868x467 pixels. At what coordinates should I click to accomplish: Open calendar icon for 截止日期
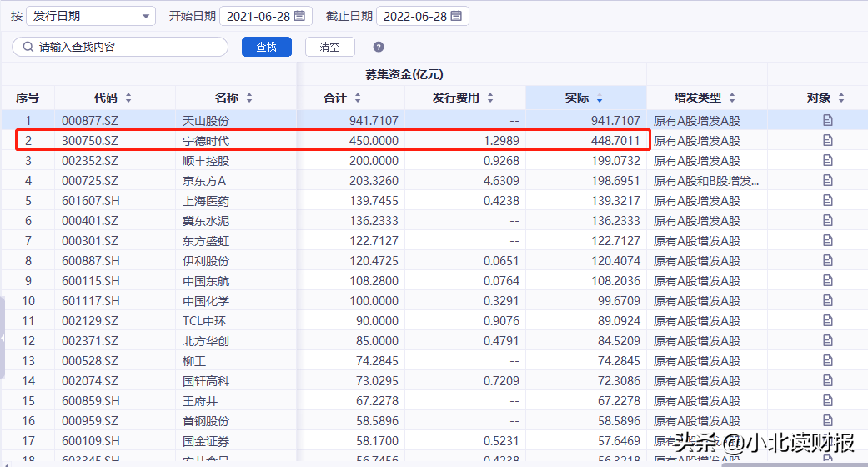pos(456,16)
